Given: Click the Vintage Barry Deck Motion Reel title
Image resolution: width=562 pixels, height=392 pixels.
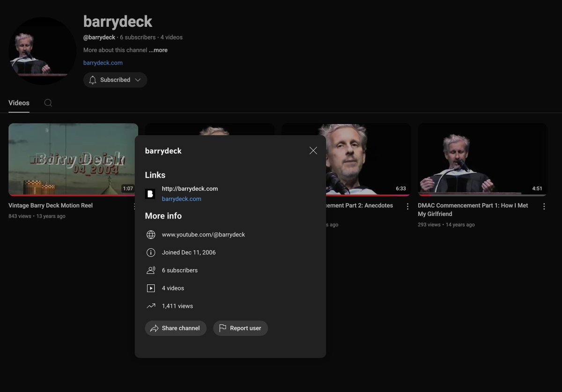Looking at the screenshot, I should point(51,206).
